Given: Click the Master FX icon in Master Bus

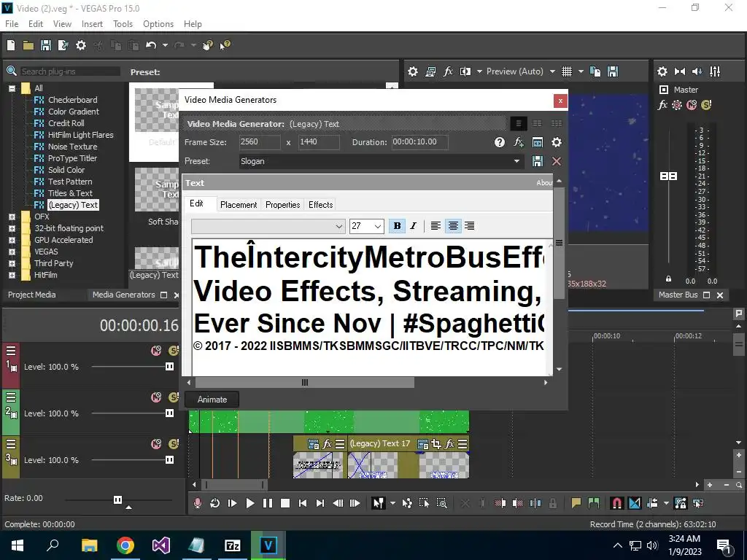Looking at the screenshot, I should coord(662,105).
